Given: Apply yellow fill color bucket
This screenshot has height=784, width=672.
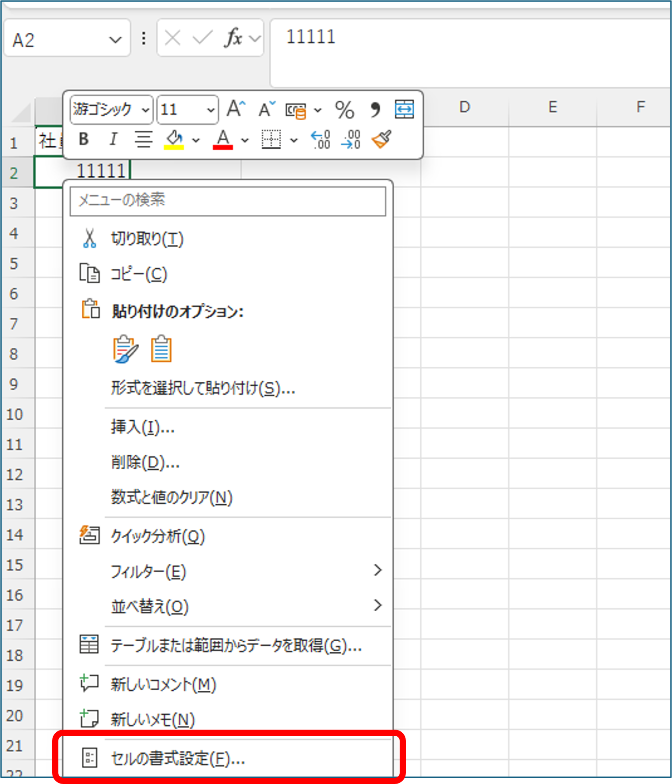Looking at the screenshot, I should [174, 140].
